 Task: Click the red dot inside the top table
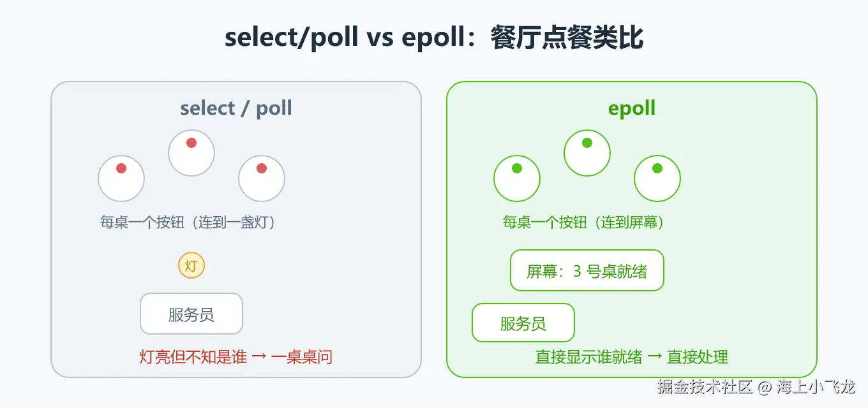pyautogui.click(x=191, y=143)
